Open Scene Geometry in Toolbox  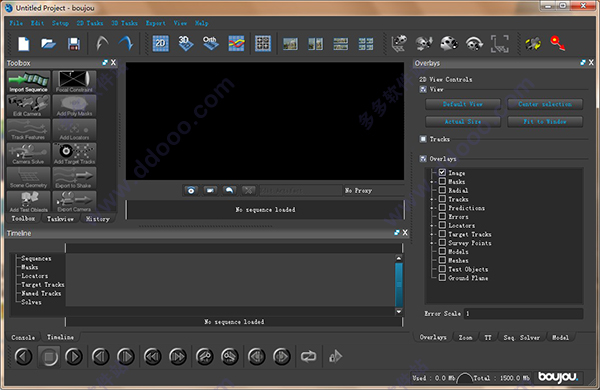[x=28, y=178]
